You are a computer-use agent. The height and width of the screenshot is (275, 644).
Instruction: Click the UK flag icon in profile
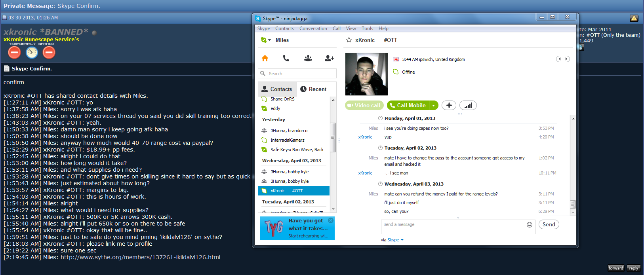[x=396, y=59]
